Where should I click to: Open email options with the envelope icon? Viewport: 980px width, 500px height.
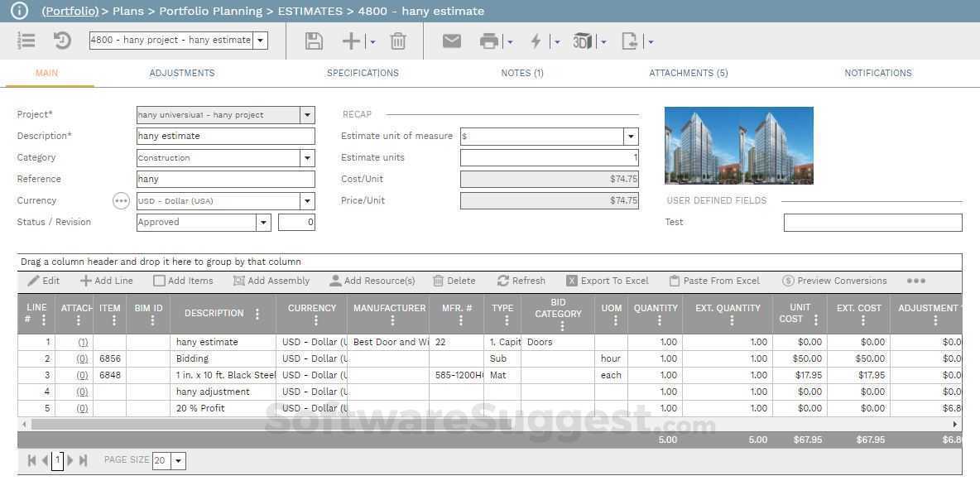point(451,41)
